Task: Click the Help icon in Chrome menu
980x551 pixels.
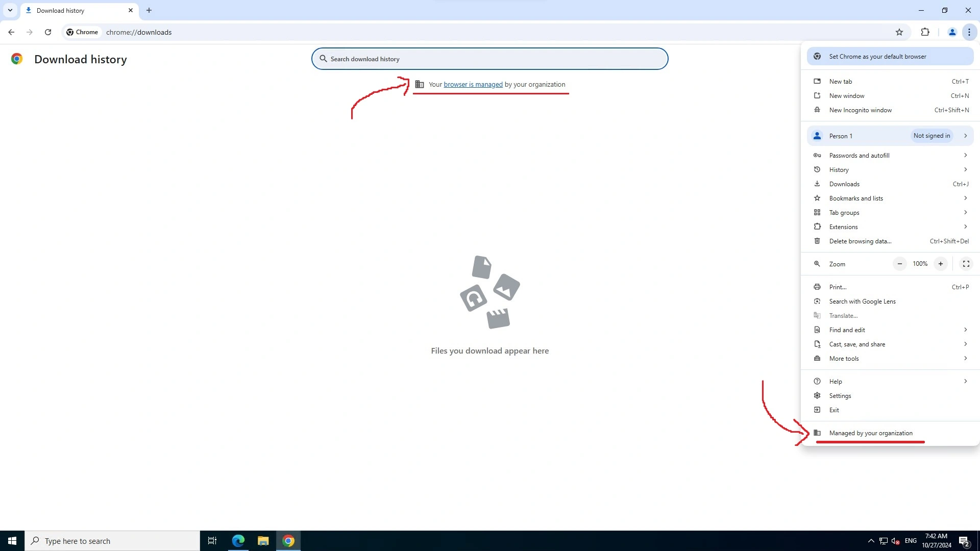Action: click(x=817, y=381)
